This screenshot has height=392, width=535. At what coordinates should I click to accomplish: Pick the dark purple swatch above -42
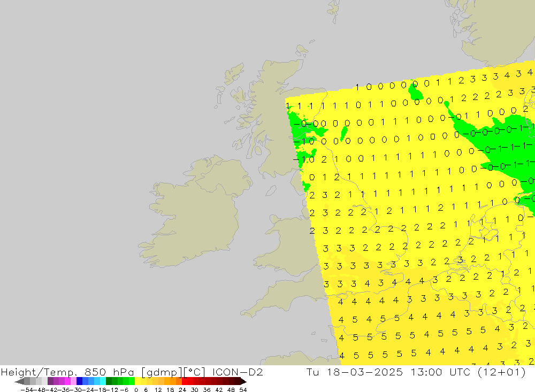click(x=50, y=381)
